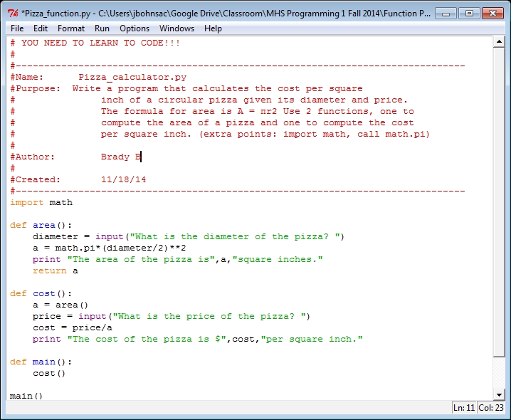The width and height of the screenshot is (511, 420).
Task: Open the Format menu
Action: [71, 28]
